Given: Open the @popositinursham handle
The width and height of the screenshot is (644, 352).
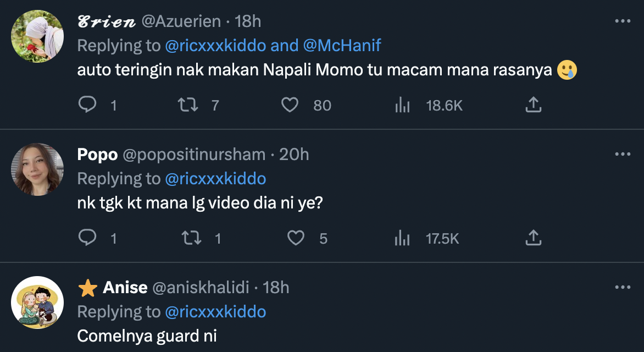Looking at the screenshot, I should pos(194,155).
